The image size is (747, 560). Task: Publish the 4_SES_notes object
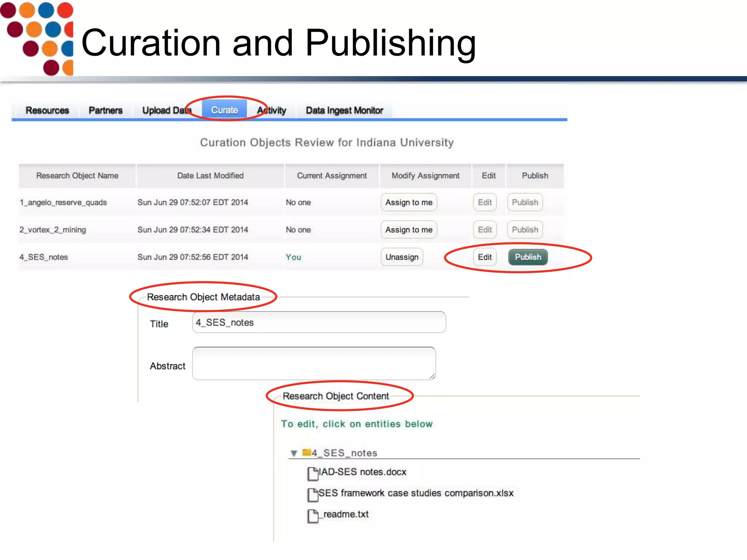[528, 257]
